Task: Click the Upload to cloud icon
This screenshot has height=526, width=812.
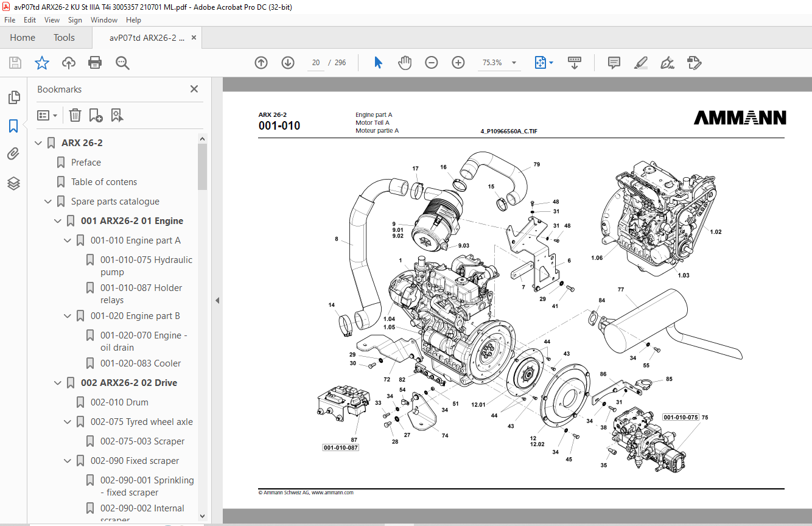Action: click(69, 63)
